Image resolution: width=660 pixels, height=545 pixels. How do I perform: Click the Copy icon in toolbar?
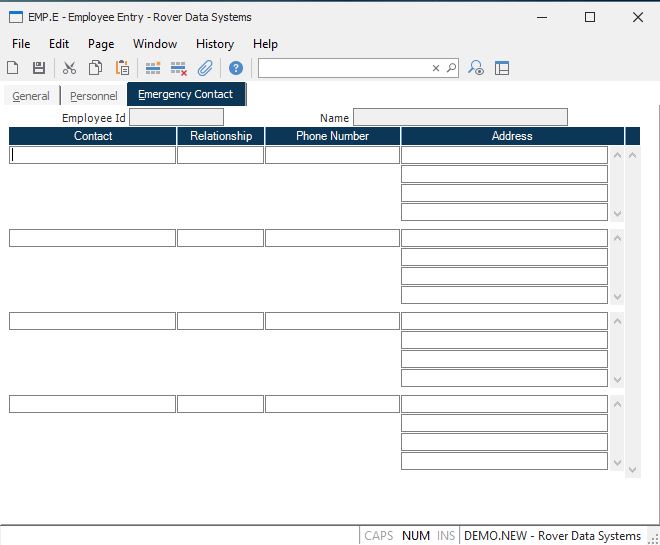coord(95,68)
